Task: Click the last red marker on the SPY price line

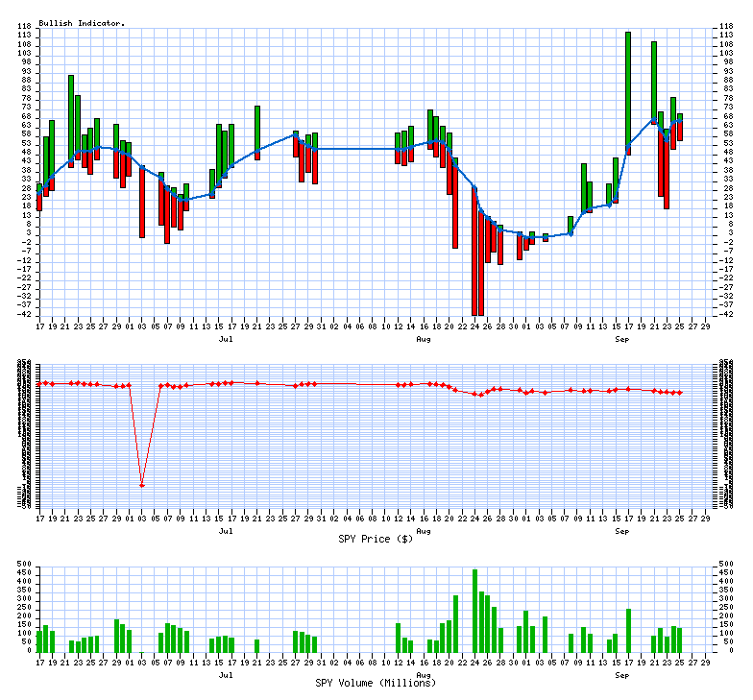Action: (x=680, y=393)
